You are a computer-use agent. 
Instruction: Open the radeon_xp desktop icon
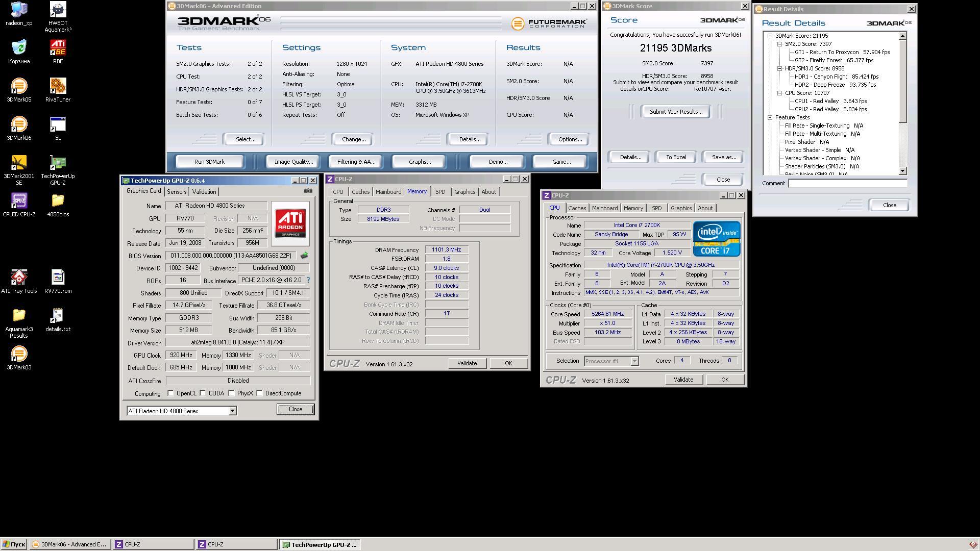tap(19, 14)
